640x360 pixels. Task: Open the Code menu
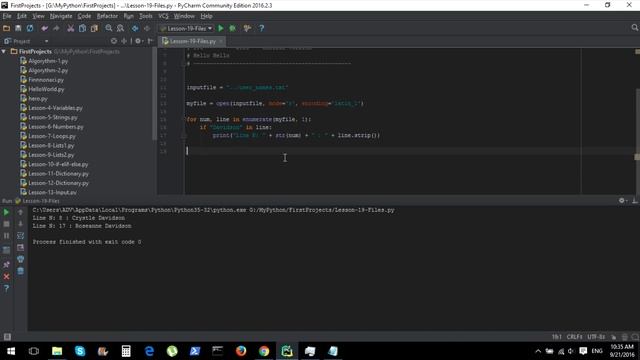pyautogui.click(x=84, y=16)
